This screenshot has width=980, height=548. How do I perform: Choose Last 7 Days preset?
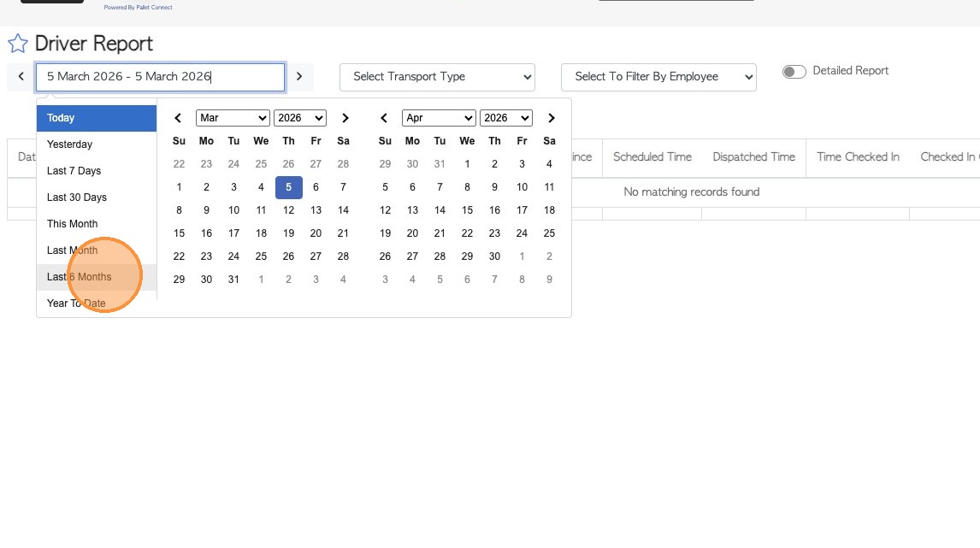pyautogui.click(x=97, y=171)
